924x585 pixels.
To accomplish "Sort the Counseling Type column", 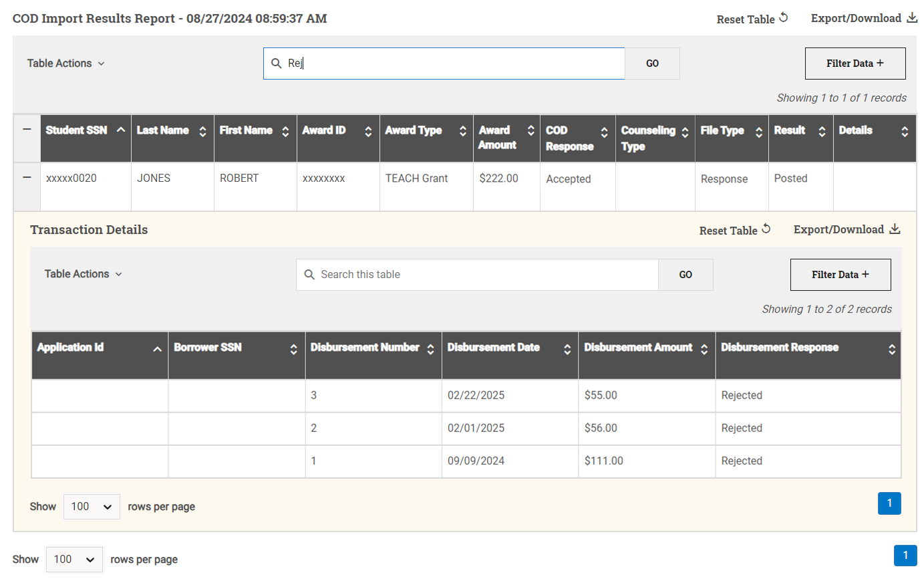I will [685, 132].
